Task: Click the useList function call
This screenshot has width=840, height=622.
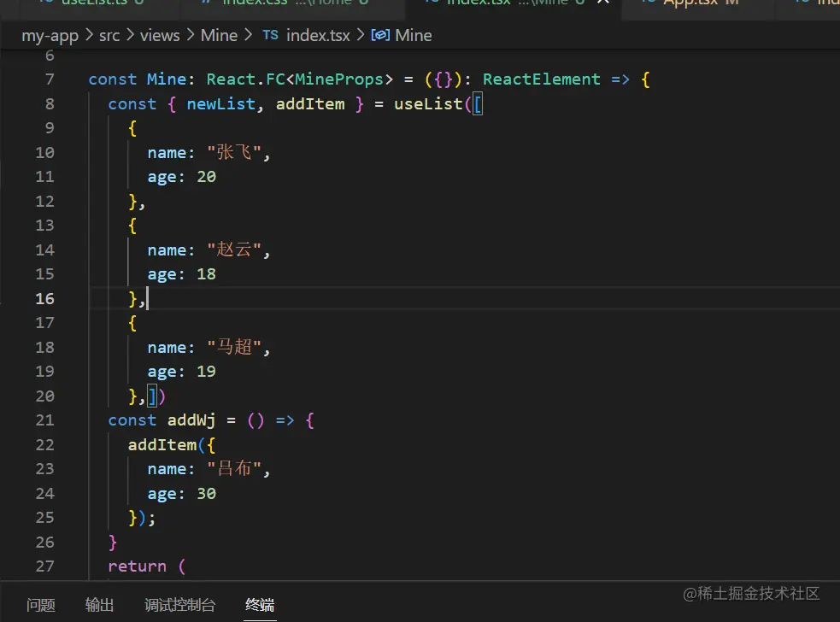Action: click(x=428, y=104)
